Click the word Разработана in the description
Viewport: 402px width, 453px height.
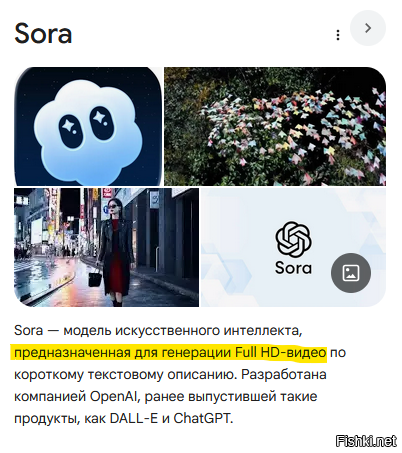284,374
